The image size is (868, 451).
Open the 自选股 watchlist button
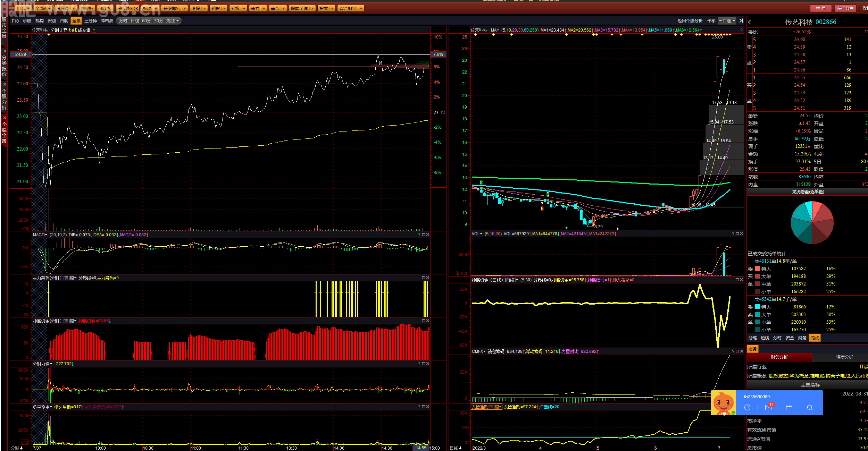(23, 8)
